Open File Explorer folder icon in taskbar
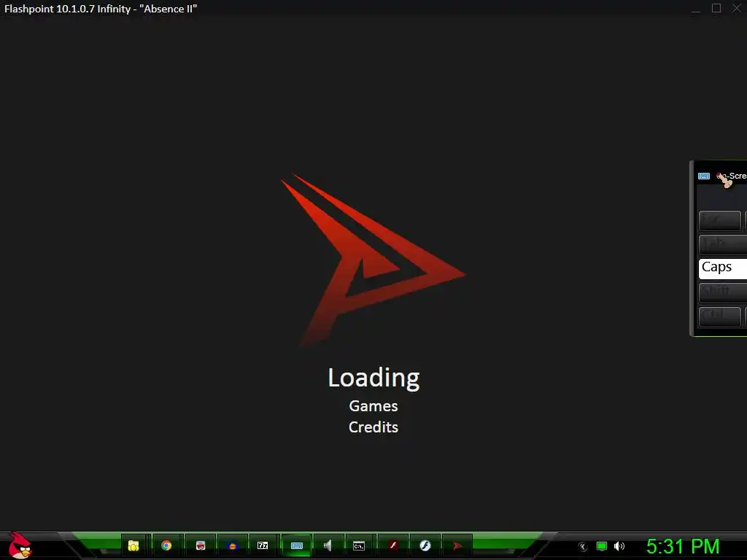This screenshot has height=560, width=747. pyautogui.click(x=133, y=545)
